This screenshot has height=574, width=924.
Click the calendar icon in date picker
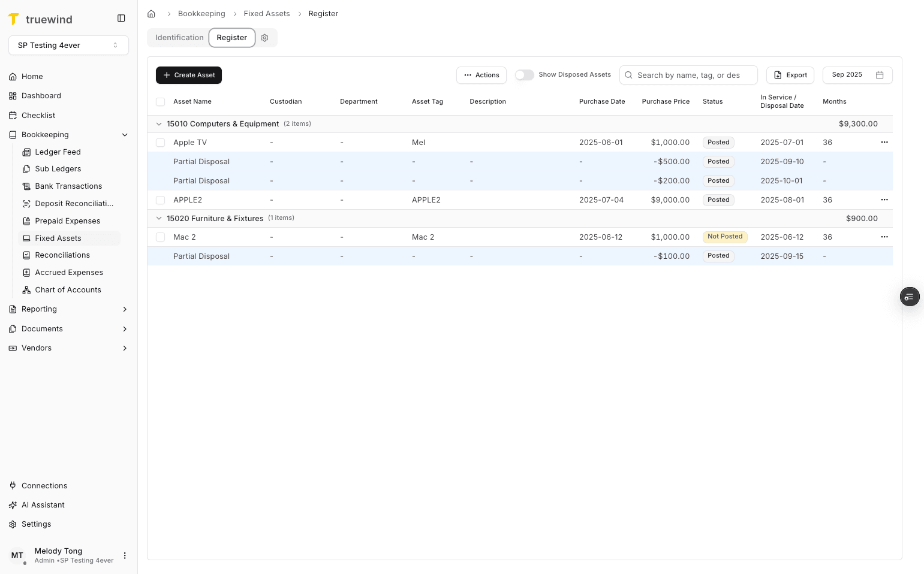click(x=879, y=75)
